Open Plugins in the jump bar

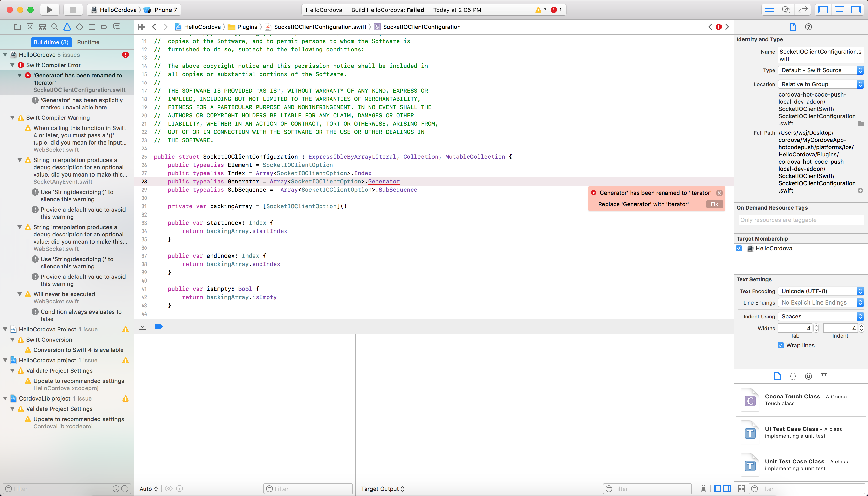click(247, 27)
